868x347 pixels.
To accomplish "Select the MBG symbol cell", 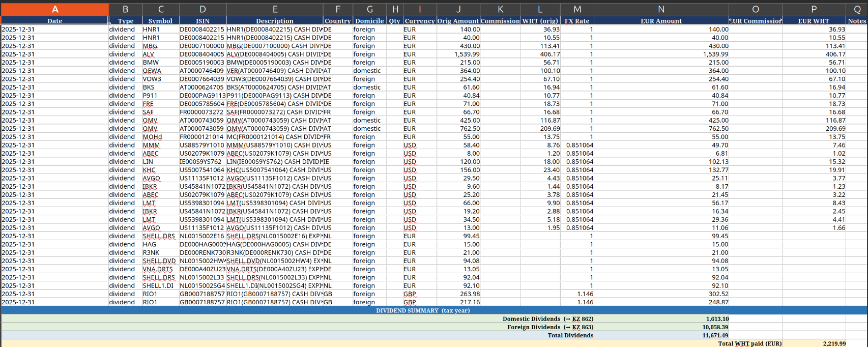I will coord(161,46).
